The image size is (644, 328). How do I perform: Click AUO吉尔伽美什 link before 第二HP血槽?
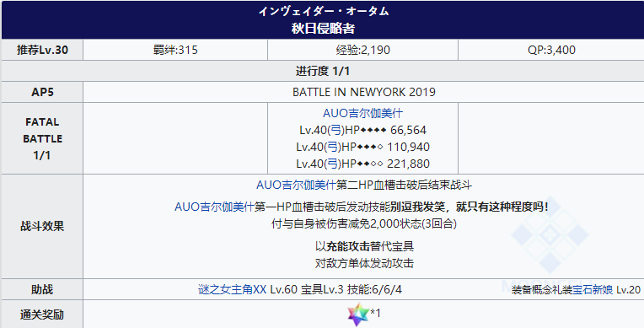(296, 185)
